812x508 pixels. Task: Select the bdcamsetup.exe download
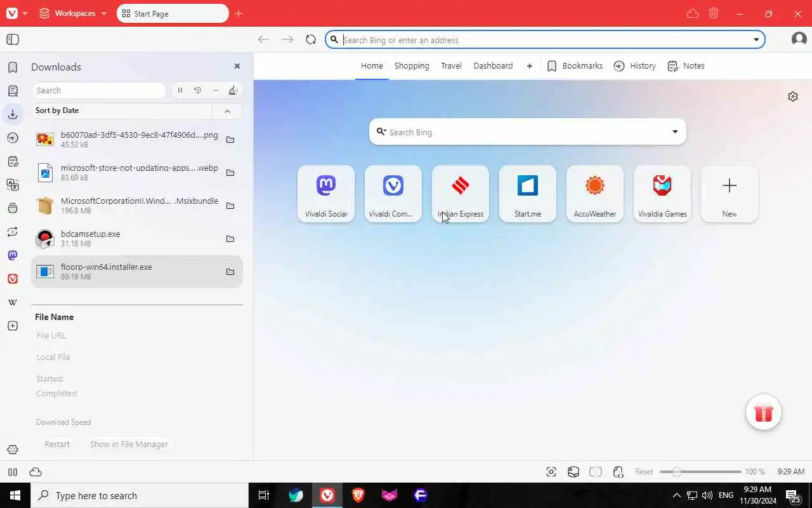pos(137,239)
